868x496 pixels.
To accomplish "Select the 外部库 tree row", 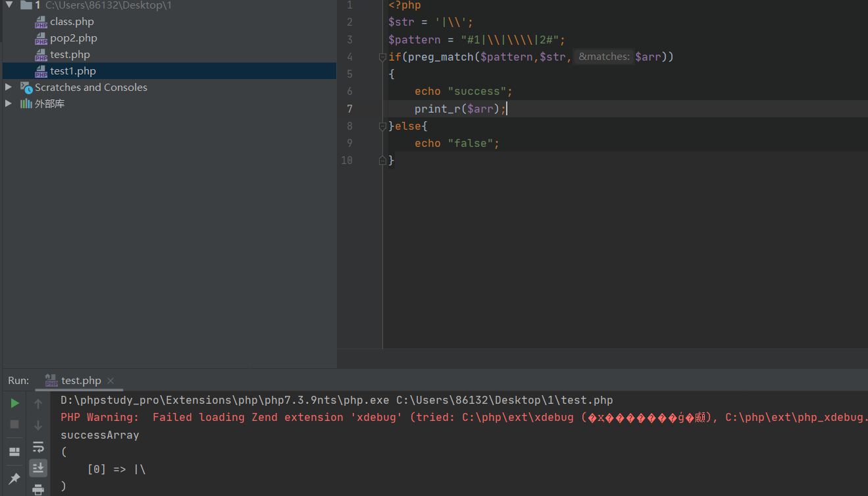I will [170, 103].
